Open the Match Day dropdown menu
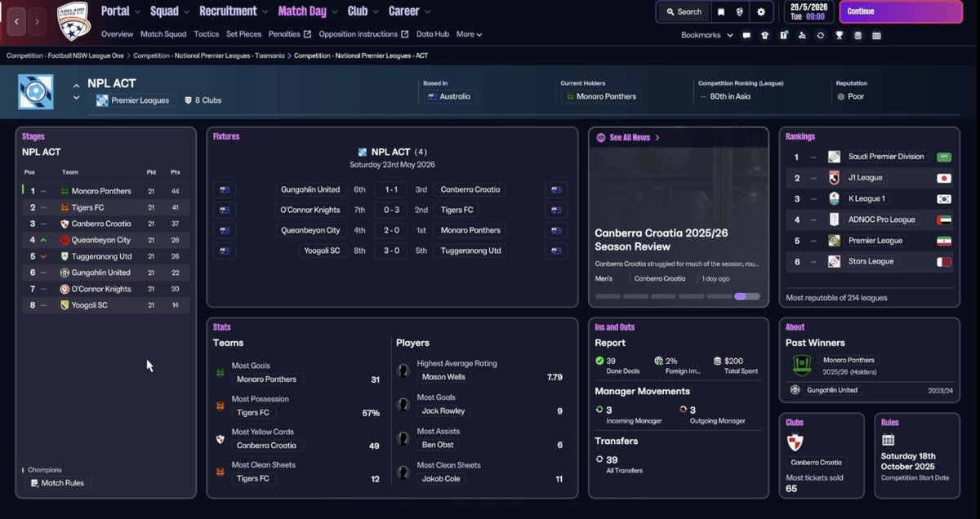The height and width of the screenshot is (519, 980). [308, 11]
